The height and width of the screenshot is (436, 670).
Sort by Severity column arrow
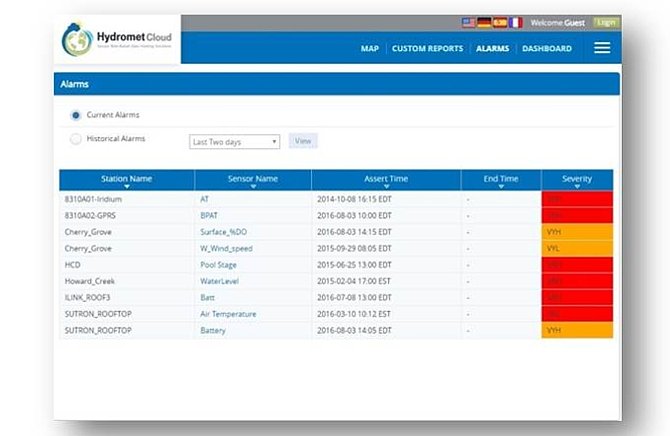(x=577, y=187)
